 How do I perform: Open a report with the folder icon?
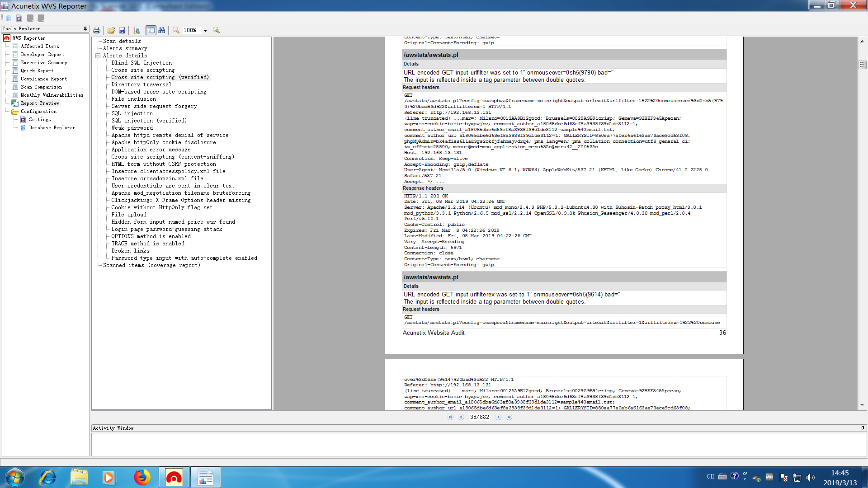111,30
